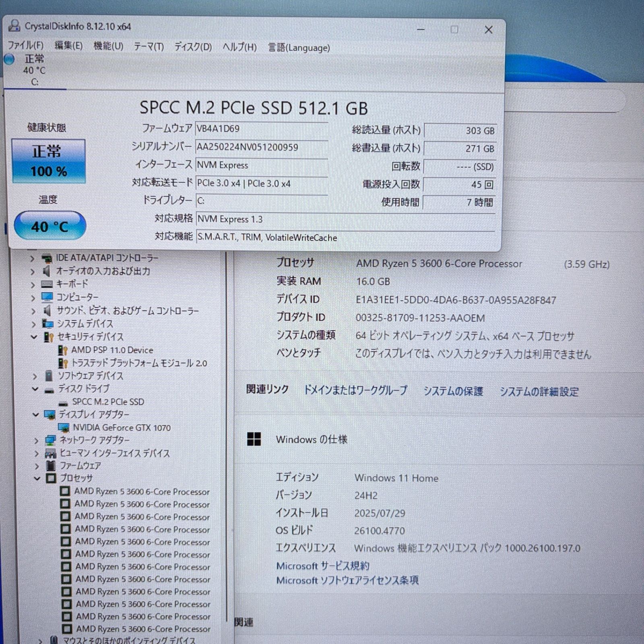This screenshot has width=644, height=644.
Task: Click the システム デバイス folder icon
Action: coord(48,324)
